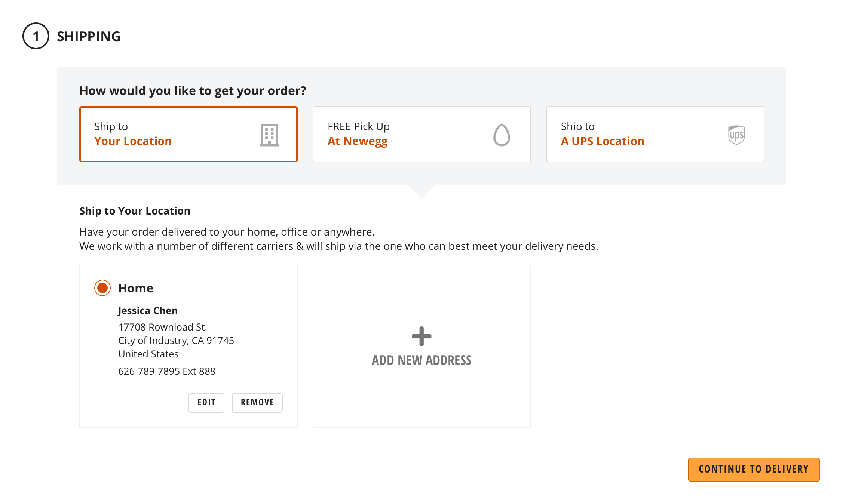
Task: Click the UPS shield logo icon
Action: click(736, 135)
